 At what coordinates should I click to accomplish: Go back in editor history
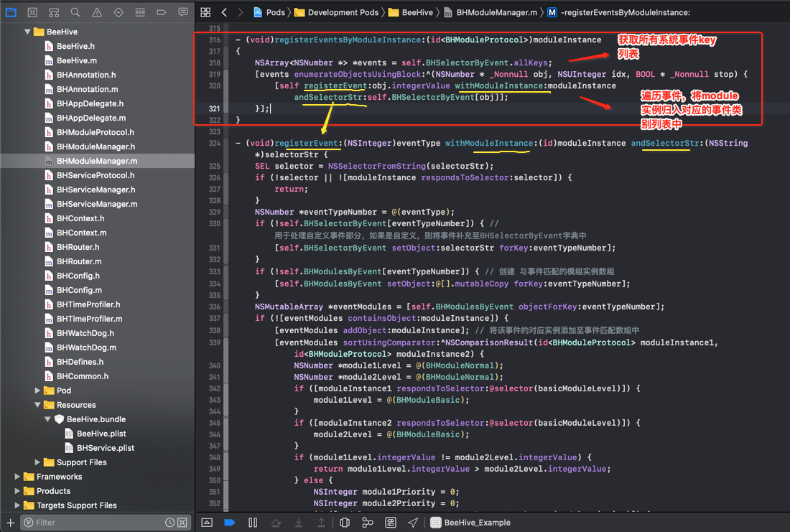pyautogui.click(x=225, y=12)
